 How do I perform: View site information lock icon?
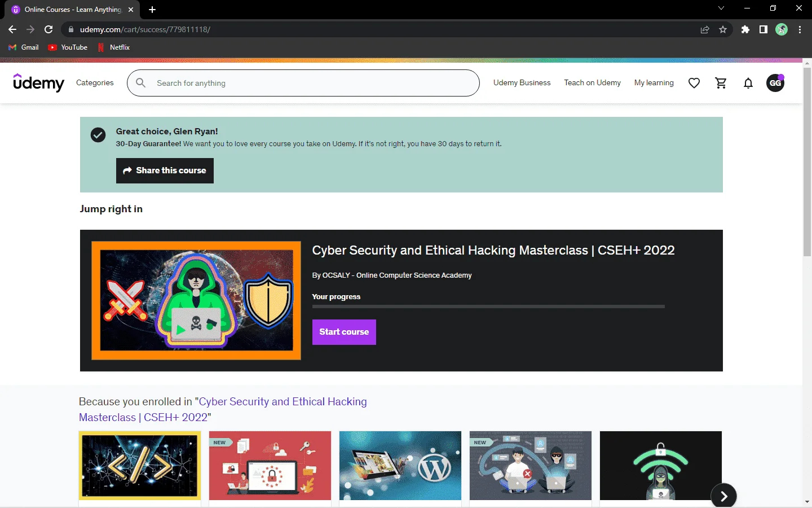click(x=70, y=29)
